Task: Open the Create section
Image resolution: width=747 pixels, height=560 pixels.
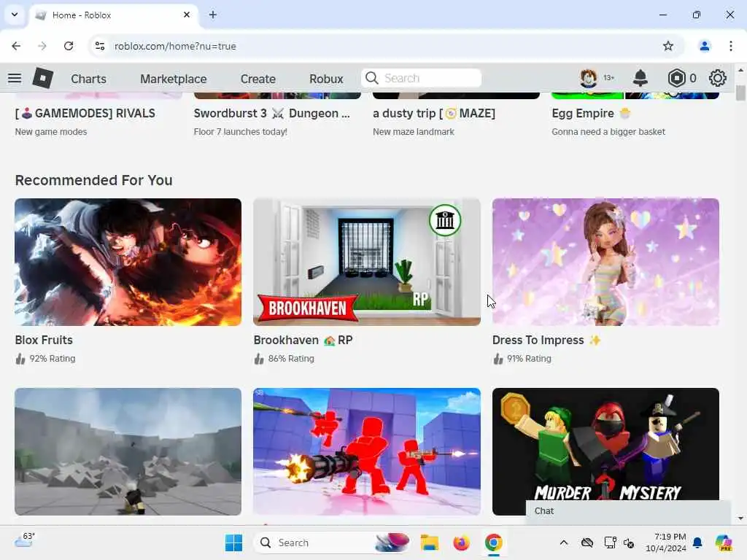Action: tap(258, 79)
